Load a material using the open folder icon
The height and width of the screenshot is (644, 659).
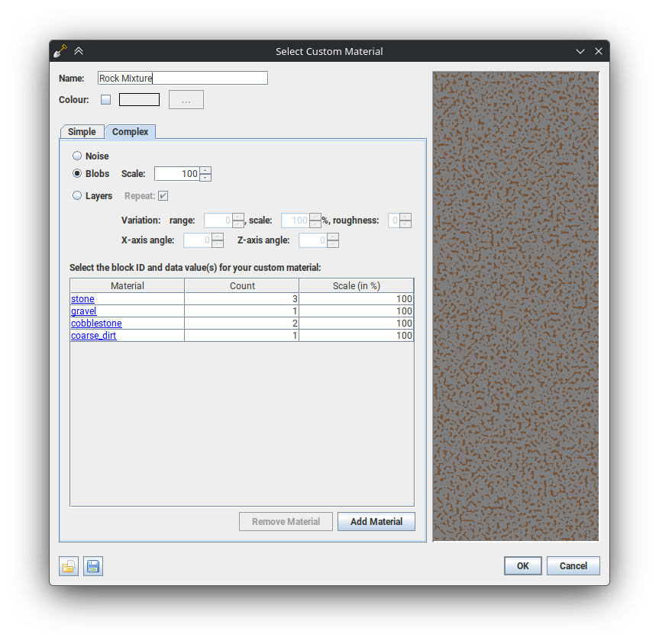pos(68,566)
